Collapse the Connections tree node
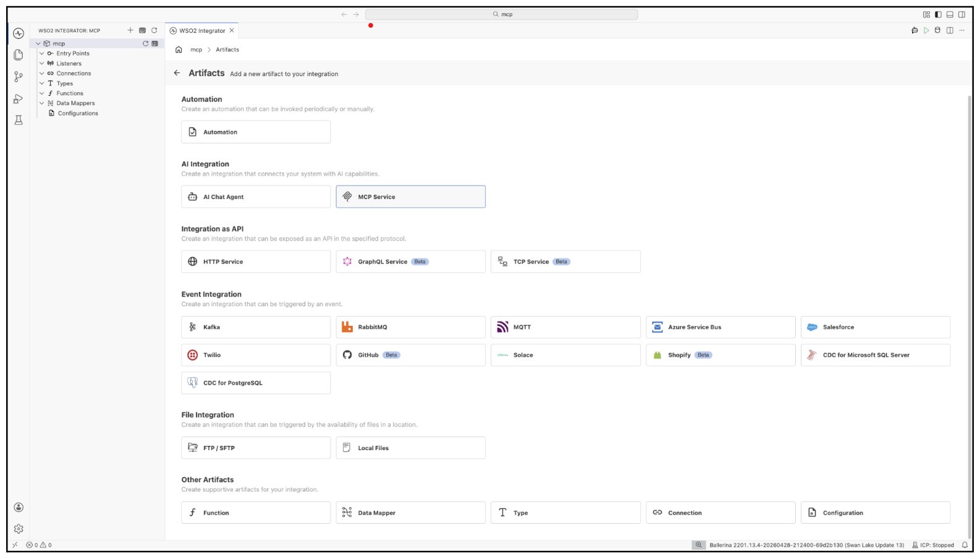Image resolution: width=980 pixels, height=559 pixels. (x=42, y=73)
